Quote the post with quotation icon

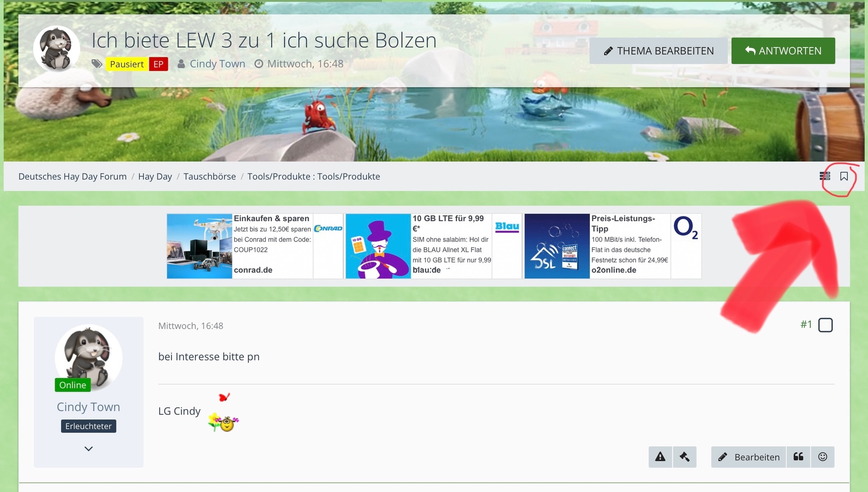[798, 457]
